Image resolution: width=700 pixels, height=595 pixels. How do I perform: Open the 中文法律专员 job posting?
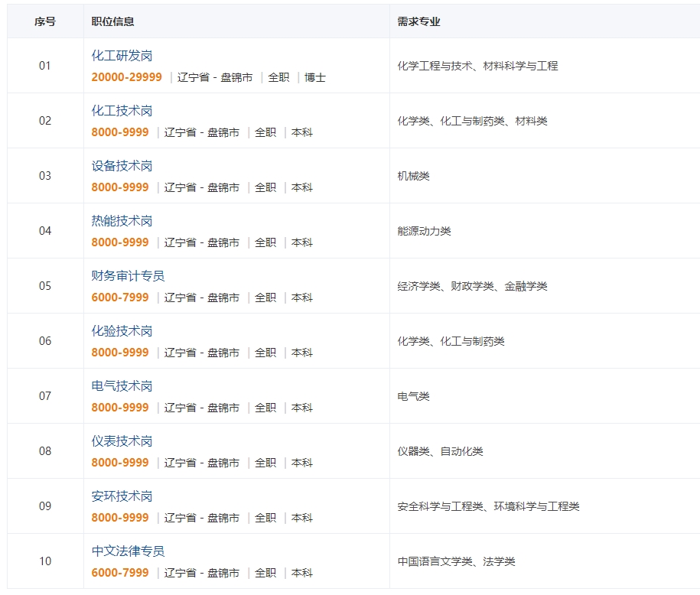[128, 551]
